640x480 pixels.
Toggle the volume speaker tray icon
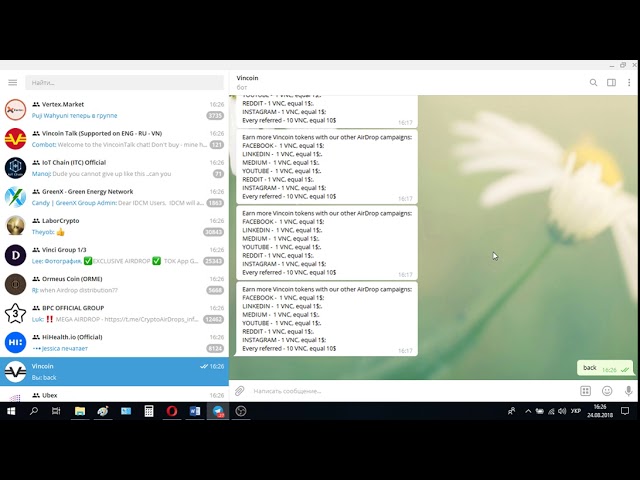click(x=562, y=411)
